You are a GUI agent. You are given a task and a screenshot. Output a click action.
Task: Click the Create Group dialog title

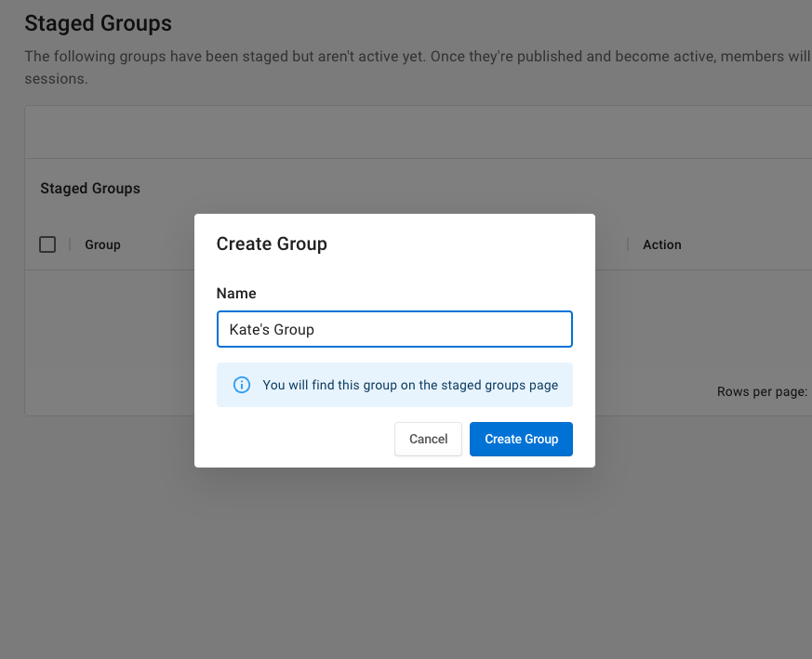pyautogui.click(x=272, y=244)
